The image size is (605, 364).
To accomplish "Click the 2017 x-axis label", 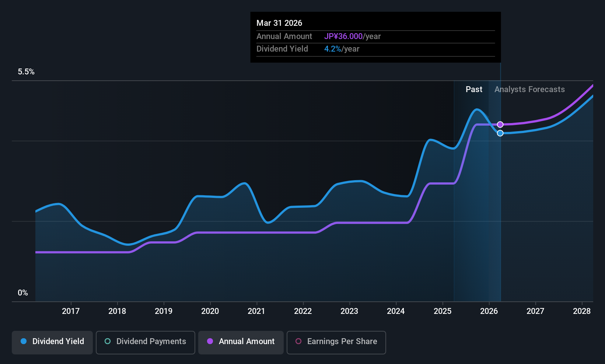I will (x=71, y=311).
